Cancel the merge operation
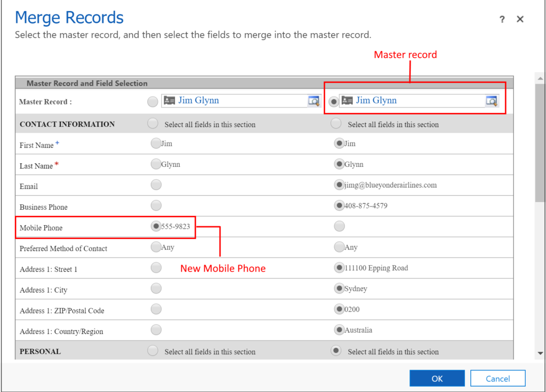Viewport: 546px width, 392px height. (x=497, y=378)
